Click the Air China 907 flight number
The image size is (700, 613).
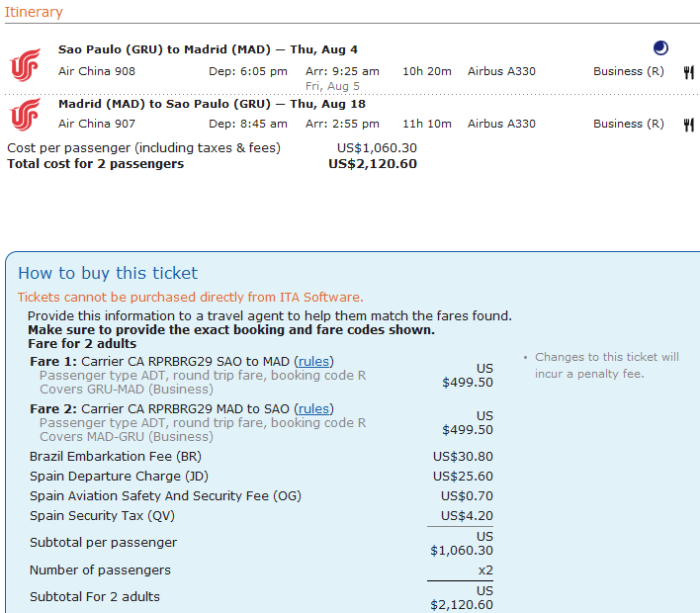point(97,124)
